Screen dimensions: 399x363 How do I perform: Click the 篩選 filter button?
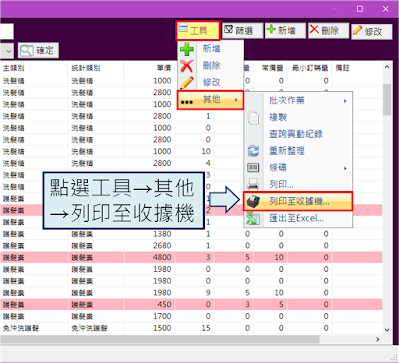pos(243,31)
